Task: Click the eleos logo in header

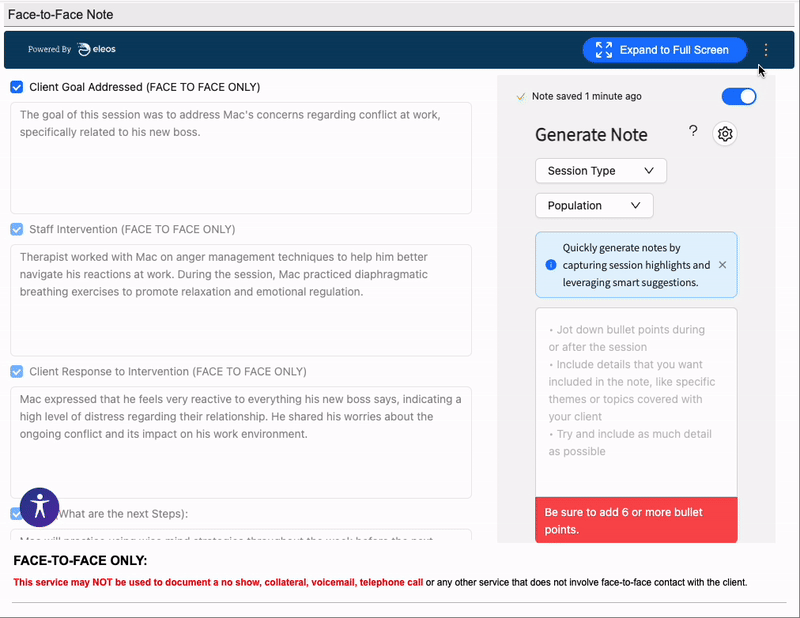Action: [x=97, y=49]
